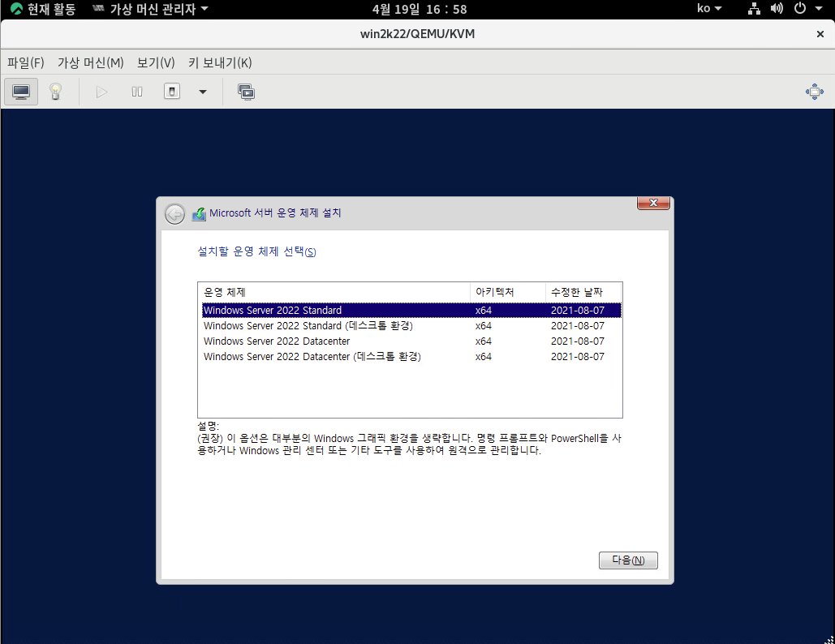Open the 가상 머신 관리자 app menu
Viewport: 835px width, 644px height.
(x=150, y=9)
